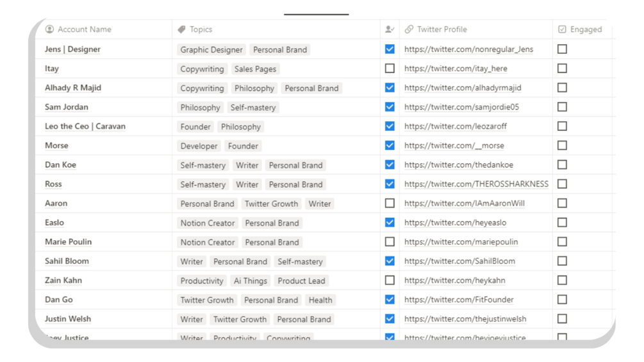Image resolution: width=644 pixels, height=362 pixels.
Task: Tick the Engaged checkbox for Sahil Bloom
Action: pyautogui.click(x=562, y=261)
